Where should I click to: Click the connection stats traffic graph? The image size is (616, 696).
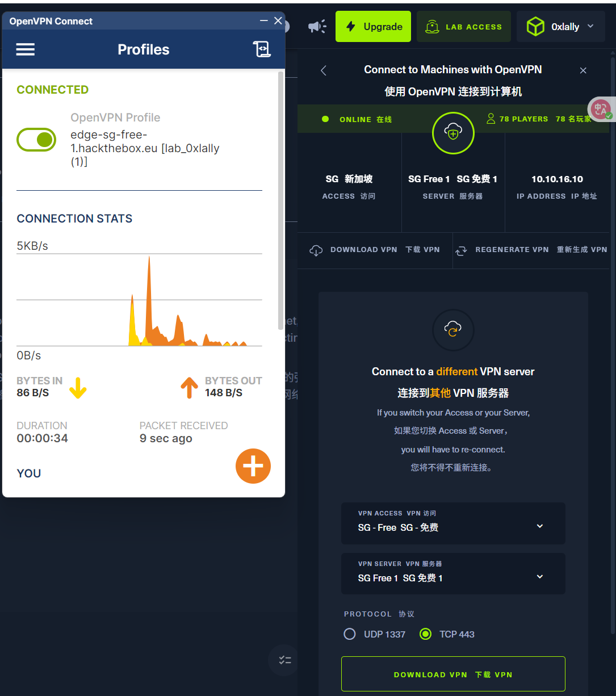tap(139, 300)
